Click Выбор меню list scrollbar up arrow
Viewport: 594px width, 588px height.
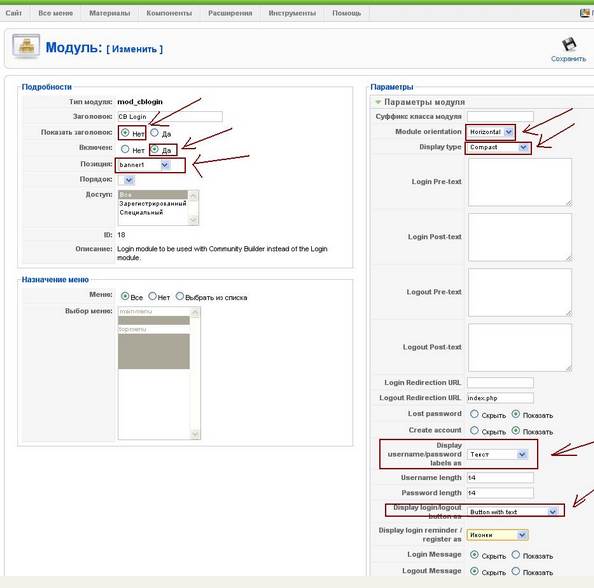click(x=195, y=312)
